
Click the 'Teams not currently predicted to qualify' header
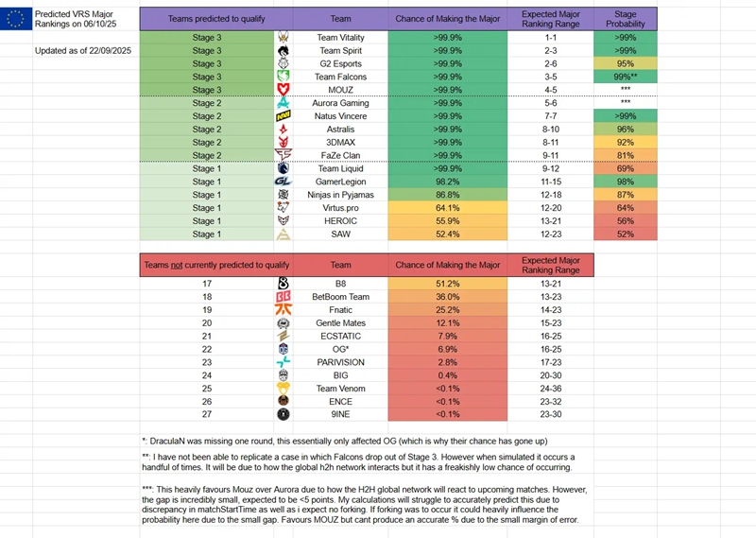216,266
